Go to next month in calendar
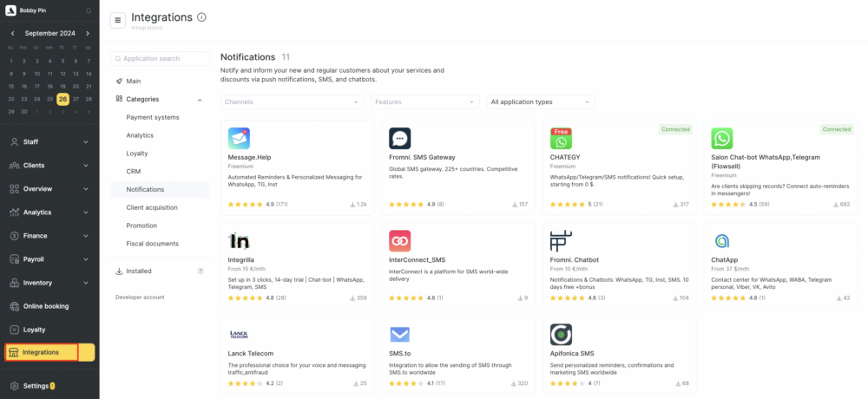Viewport: 868px width, 399px height. pos(88,33)
